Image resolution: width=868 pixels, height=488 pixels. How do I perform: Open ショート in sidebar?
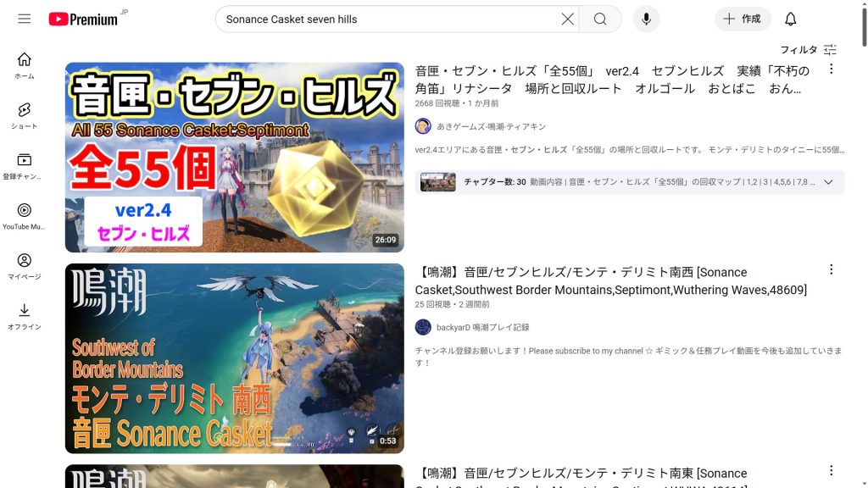pos(25,116)
